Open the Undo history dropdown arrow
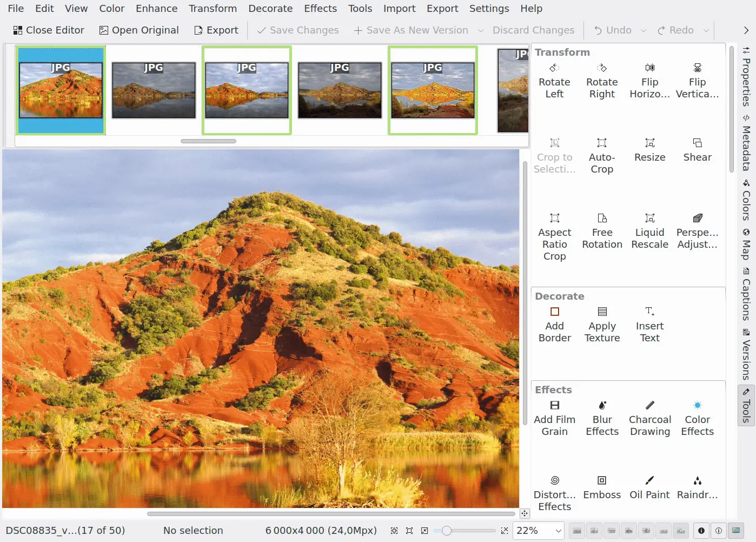This screenshot has width=756, height=542. tap(644, 31)
